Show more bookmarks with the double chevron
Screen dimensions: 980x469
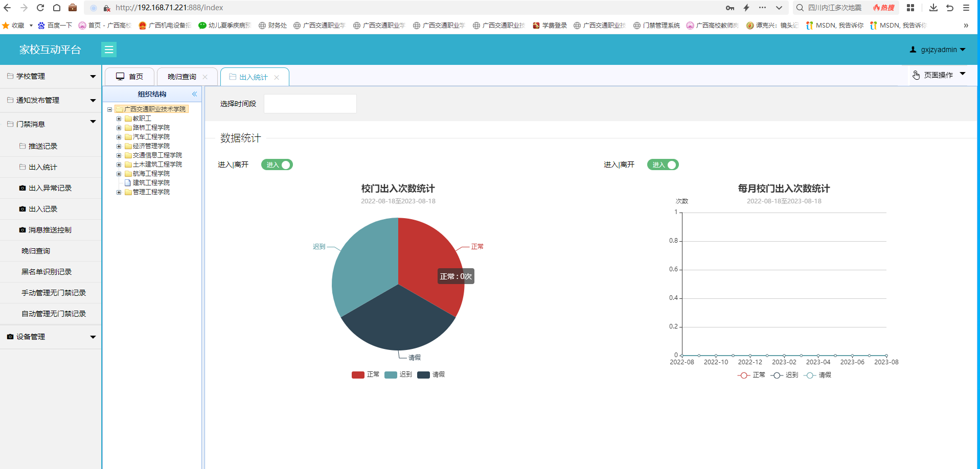point(966,25)
